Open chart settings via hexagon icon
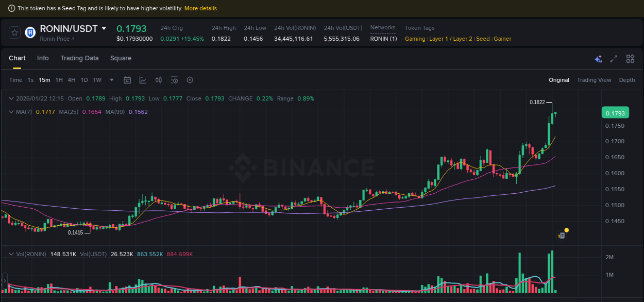 click(190, 80)
